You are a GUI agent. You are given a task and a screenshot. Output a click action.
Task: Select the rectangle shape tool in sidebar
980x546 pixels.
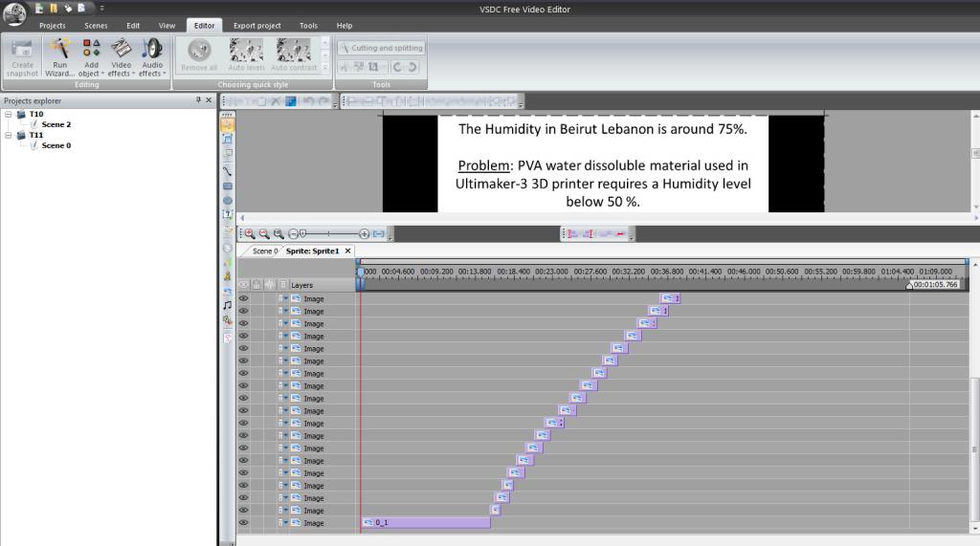click(x=228, y=186)
